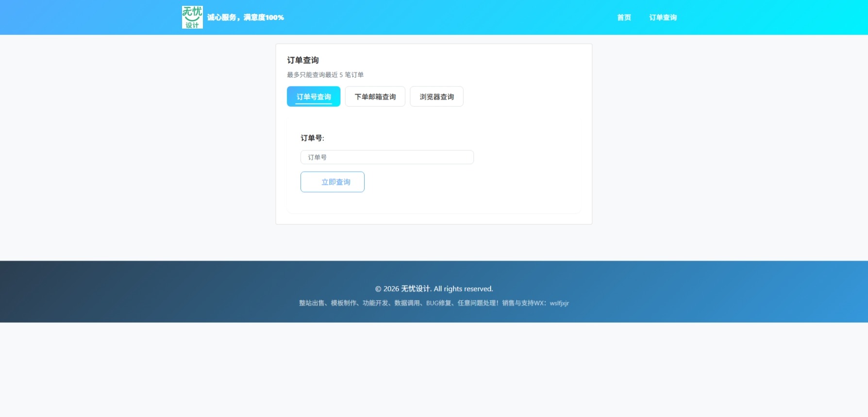Click the 任意问题处理 text in the footer
Image resolution: width=868 pixels, height=417 pixels.
477,303
